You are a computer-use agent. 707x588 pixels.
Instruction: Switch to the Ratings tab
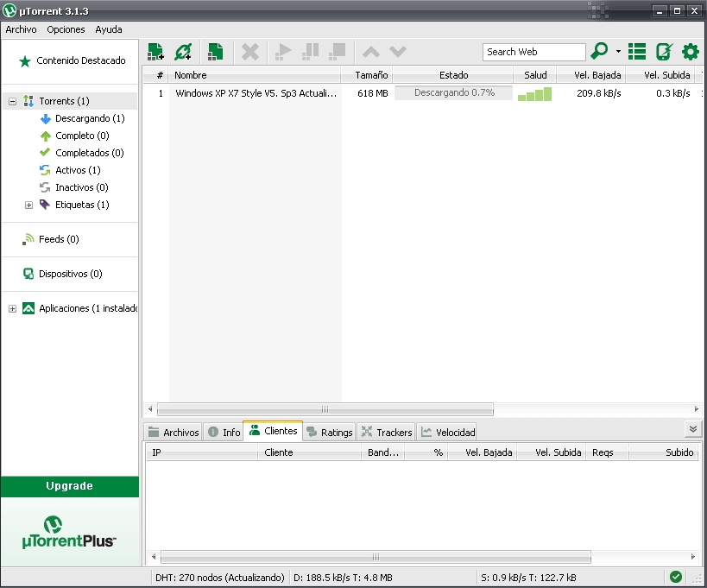(x=329, y=432)
